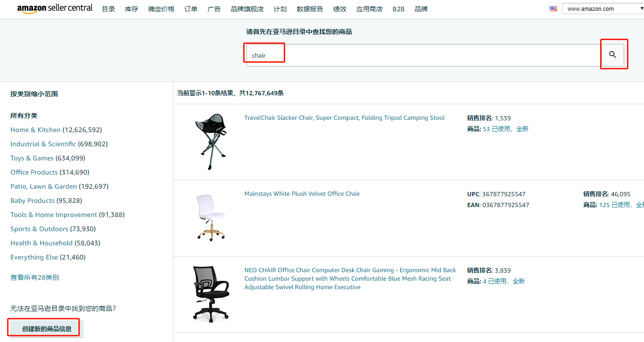Click the magnifier search button
Screen dimensions: 644x342
pos(612,55)
